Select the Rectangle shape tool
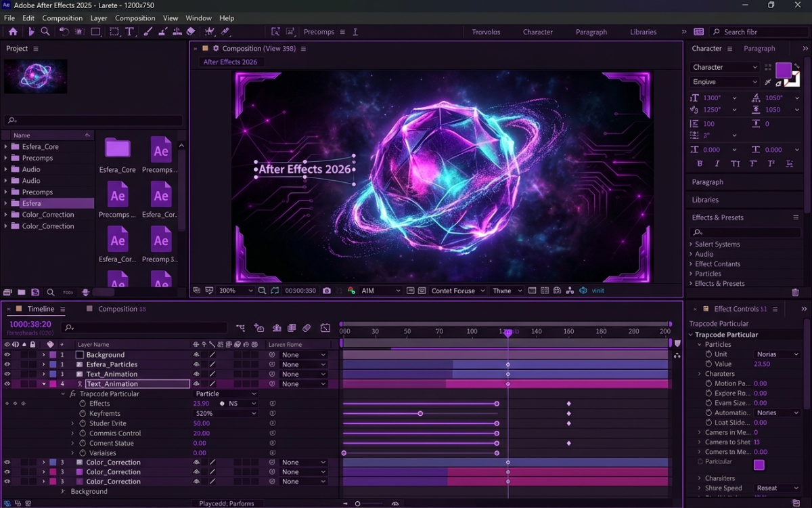Viewport: 812px width, 508px height. pyautogui.click(x=96, y=32)
